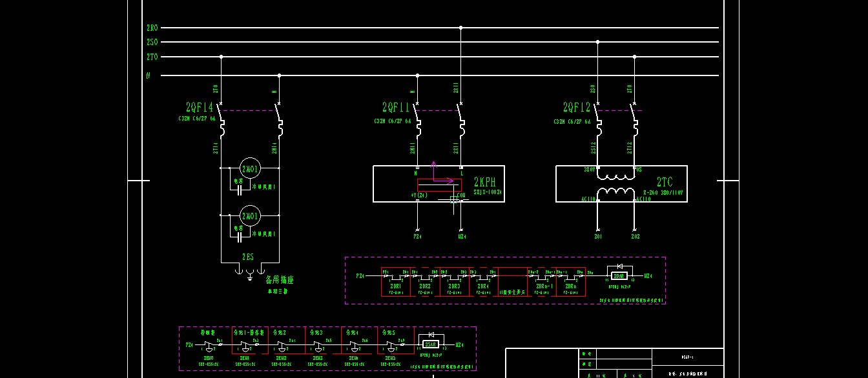The image size is (868, 378).
Task: Select the 2EM5 emergency stop label
Action: point(389,357)
